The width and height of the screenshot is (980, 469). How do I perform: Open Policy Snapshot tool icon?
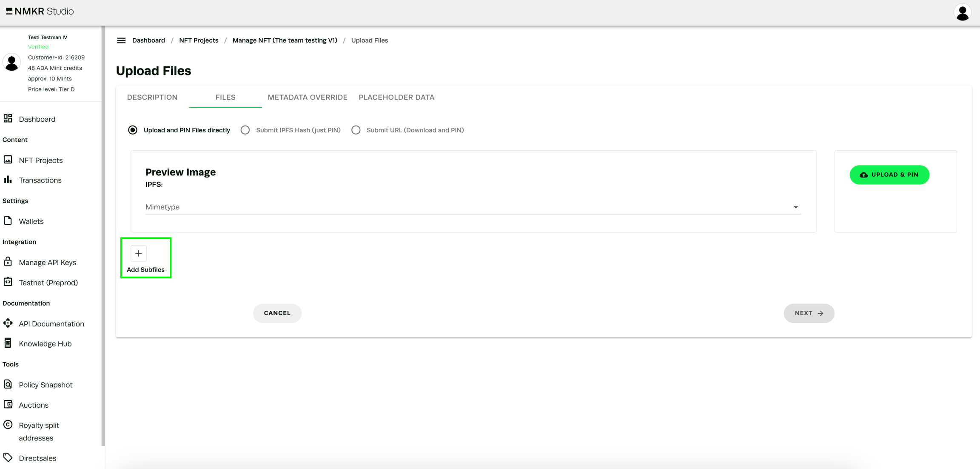(x=8, y=384)
